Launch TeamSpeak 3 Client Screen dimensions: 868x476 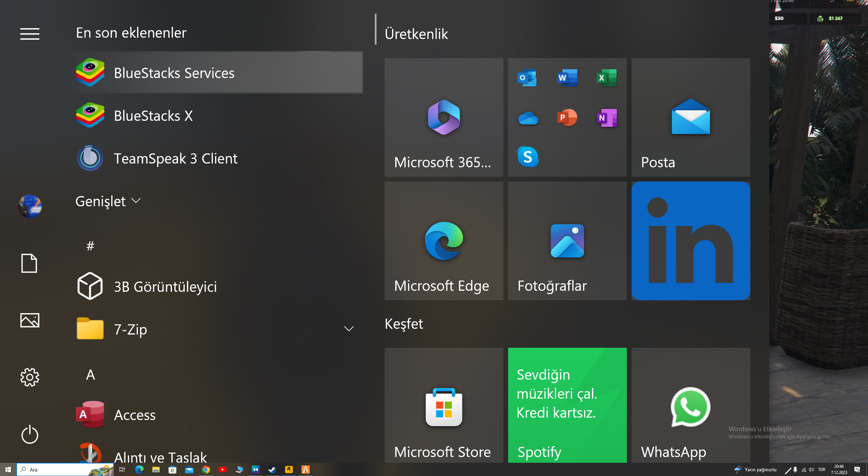pos(175,158)
